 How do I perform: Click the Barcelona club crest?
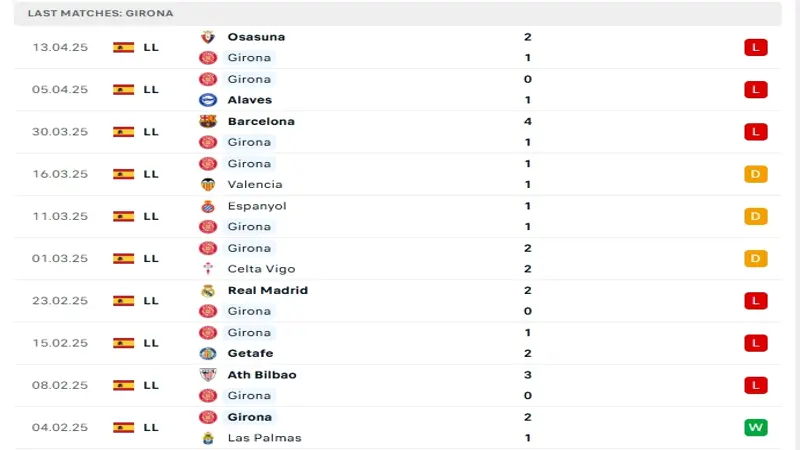208,121
